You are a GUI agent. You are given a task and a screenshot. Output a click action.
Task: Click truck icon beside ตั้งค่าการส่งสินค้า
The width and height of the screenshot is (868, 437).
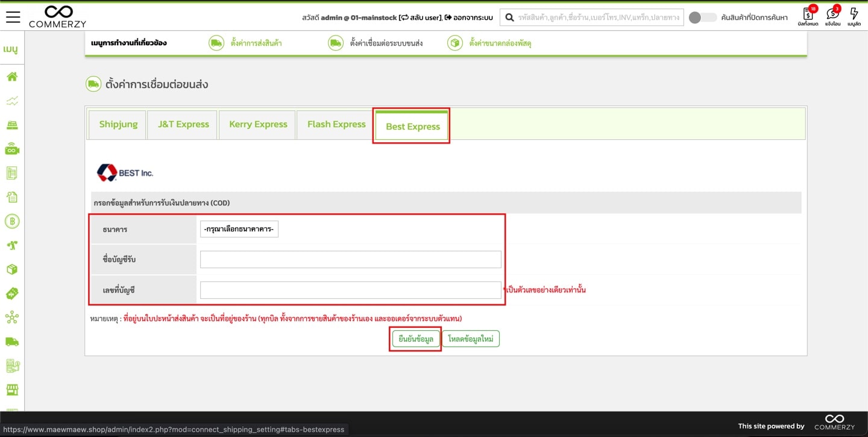click(216, 43)
